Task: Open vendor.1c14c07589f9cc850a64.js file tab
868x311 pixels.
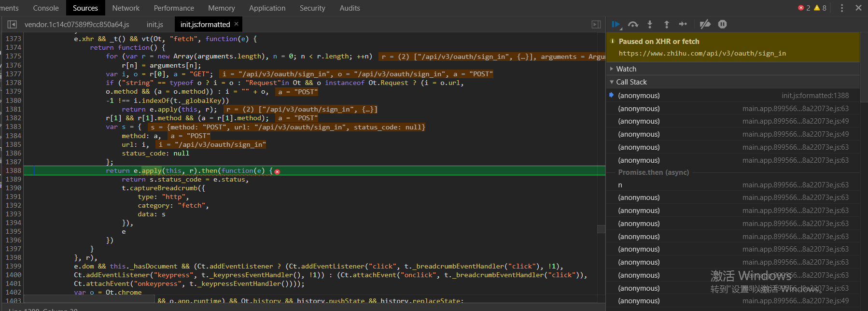Action: (77, 24)
